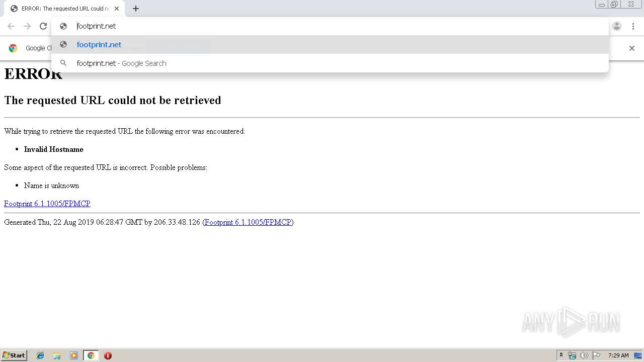Click the Show desktop button
The image size is (644, 362).
click(638, 355)
